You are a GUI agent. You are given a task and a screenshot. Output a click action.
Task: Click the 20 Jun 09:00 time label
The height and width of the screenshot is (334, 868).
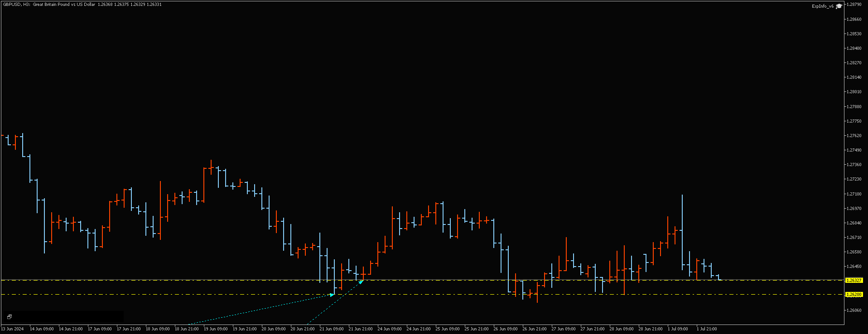[274, 329]
